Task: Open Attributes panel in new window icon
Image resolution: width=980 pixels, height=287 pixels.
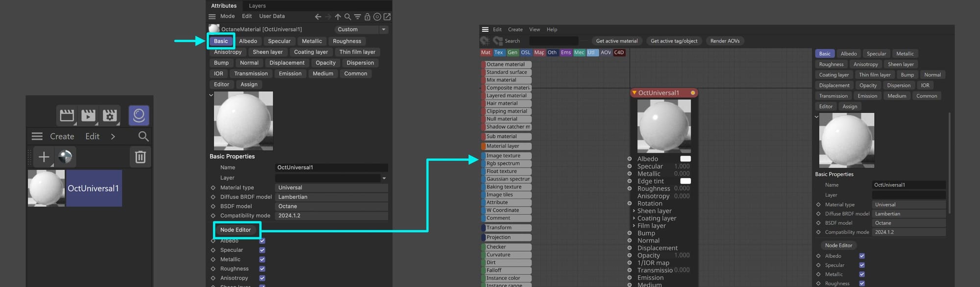Action: pyautogui.click(x=387, y=17)
